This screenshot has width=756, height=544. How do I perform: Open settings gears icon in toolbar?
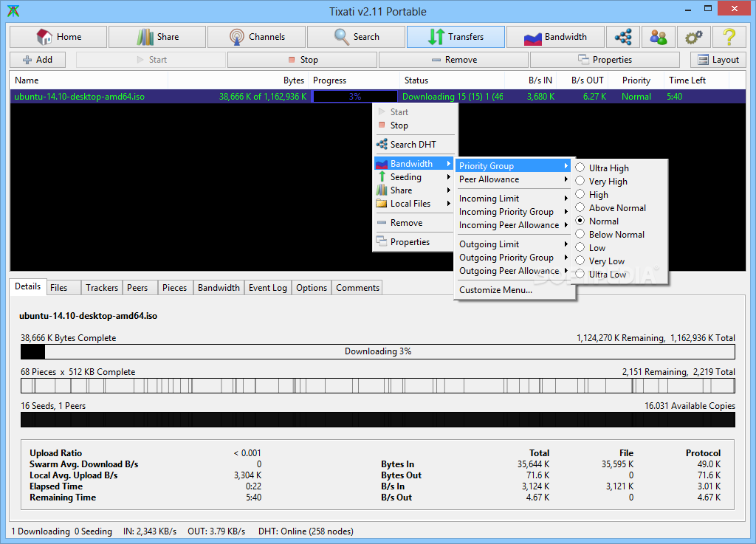coord(694,37)
